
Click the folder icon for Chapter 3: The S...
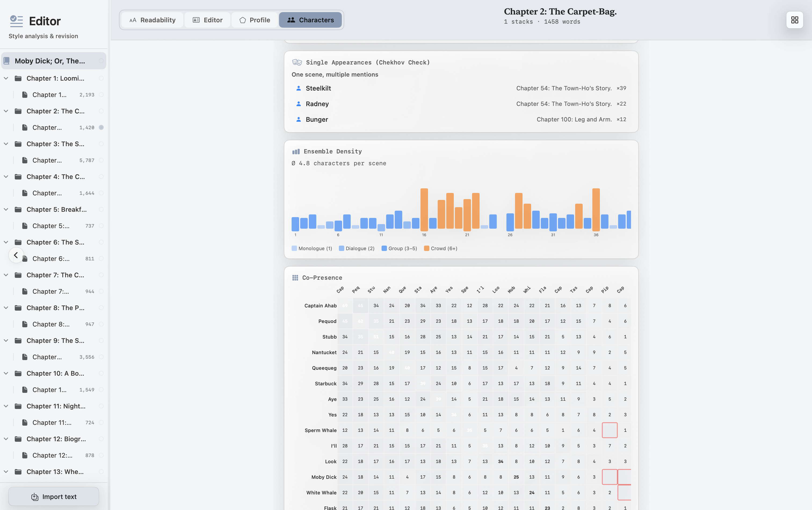[18, 144]
